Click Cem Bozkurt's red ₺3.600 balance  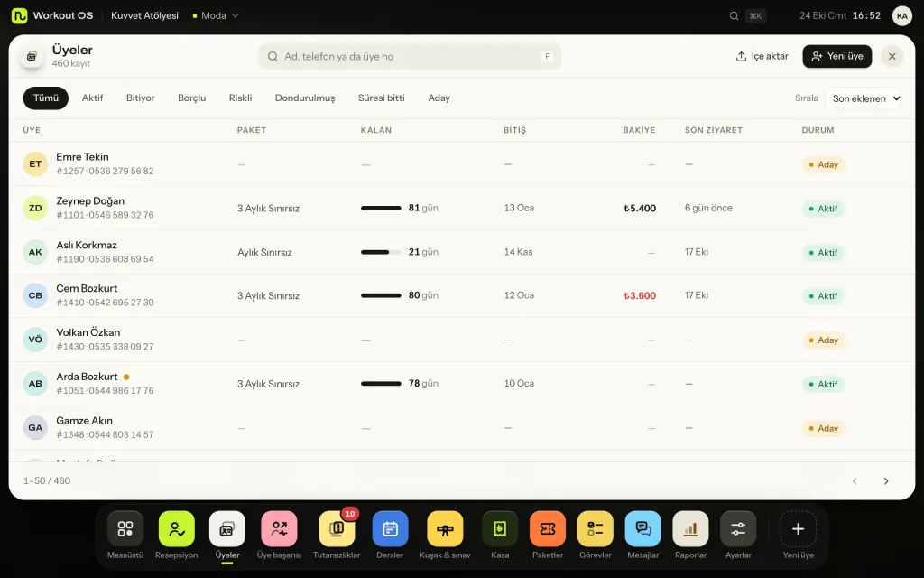tap(640, 295)
